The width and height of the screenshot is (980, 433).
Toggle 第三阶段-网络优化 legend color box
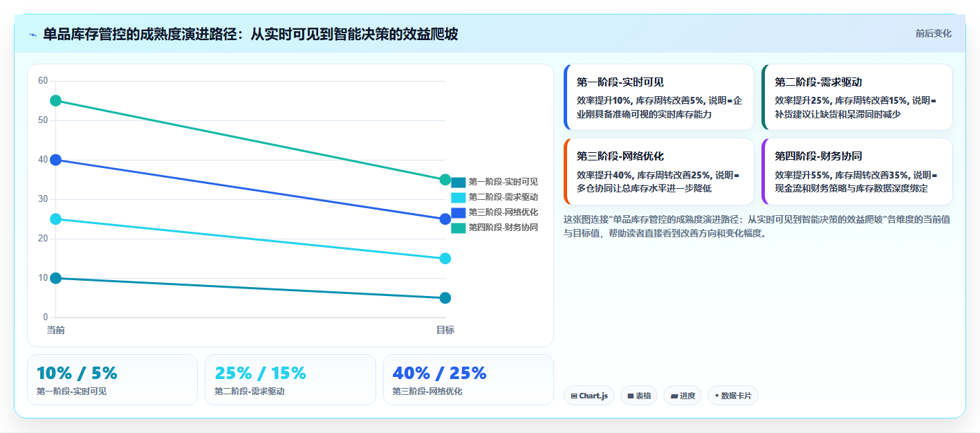click(458, 212)
